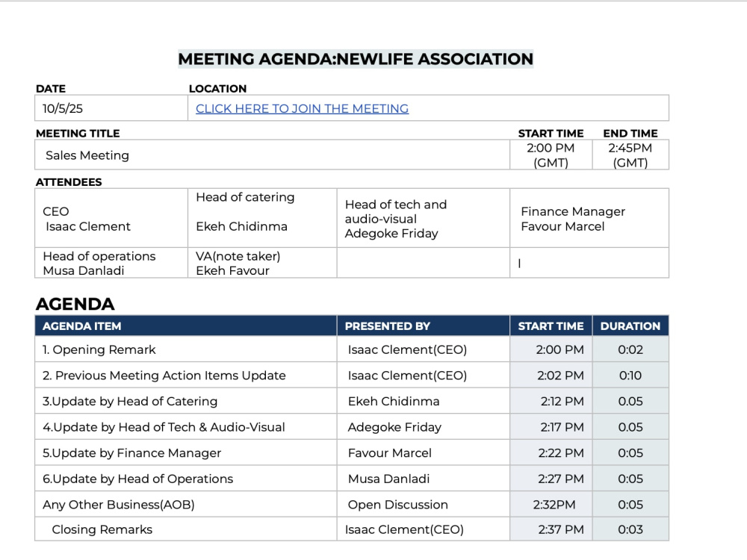Click presenter Adegoke Friday in agenda table
The width and height of the screenshot is (747, 560).
pyautogui.click(x=423, y=426)
